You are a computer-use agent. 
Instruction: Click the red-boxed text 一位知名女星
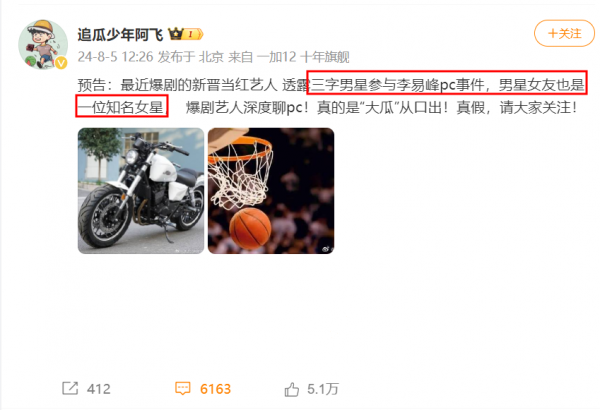coord(122,106)
